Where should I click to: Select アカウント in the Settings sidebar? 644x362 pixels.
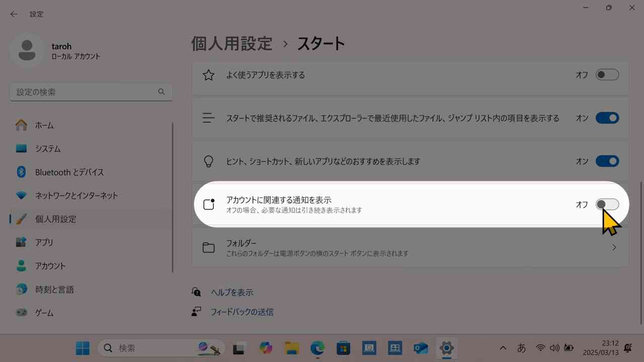pyautogui.click(x=50, y=265)
